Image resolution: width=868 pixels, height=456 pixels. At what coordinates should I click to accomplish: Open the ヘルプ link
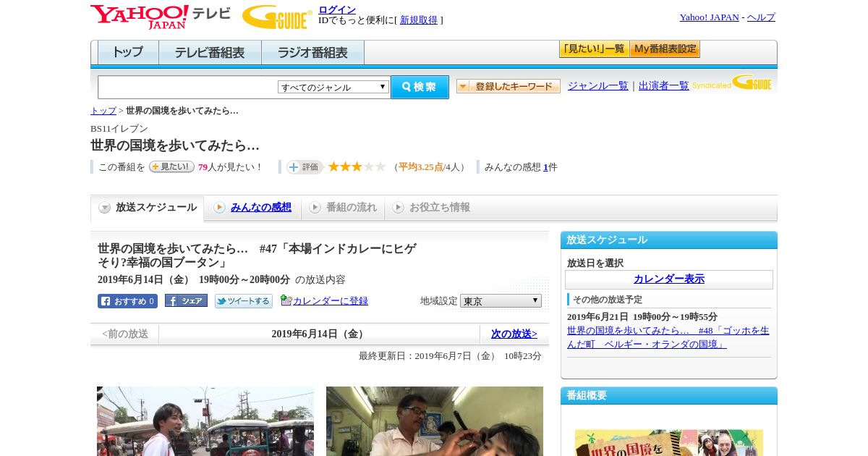pos(761,17)
